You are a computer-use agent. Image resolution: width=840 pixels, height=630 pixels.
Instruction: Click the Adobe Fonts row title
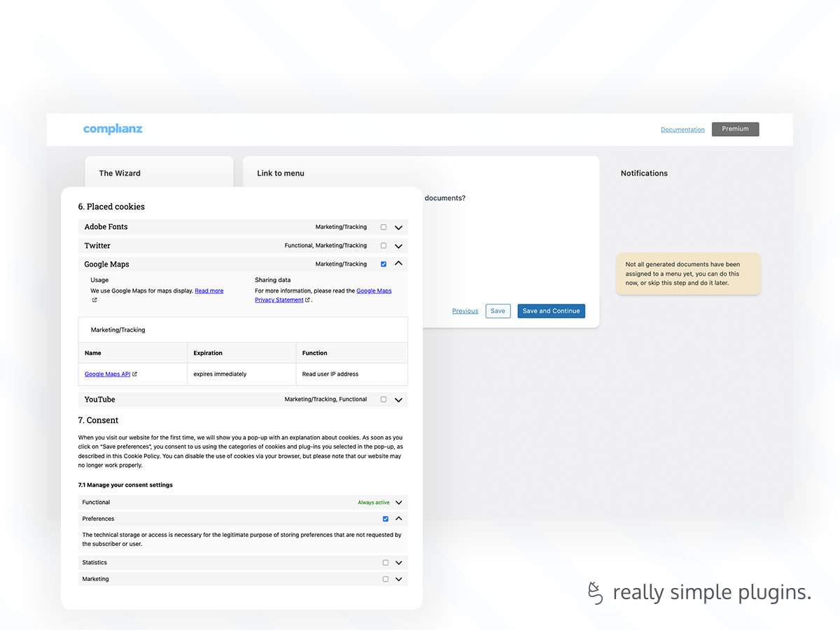point(106,227)
